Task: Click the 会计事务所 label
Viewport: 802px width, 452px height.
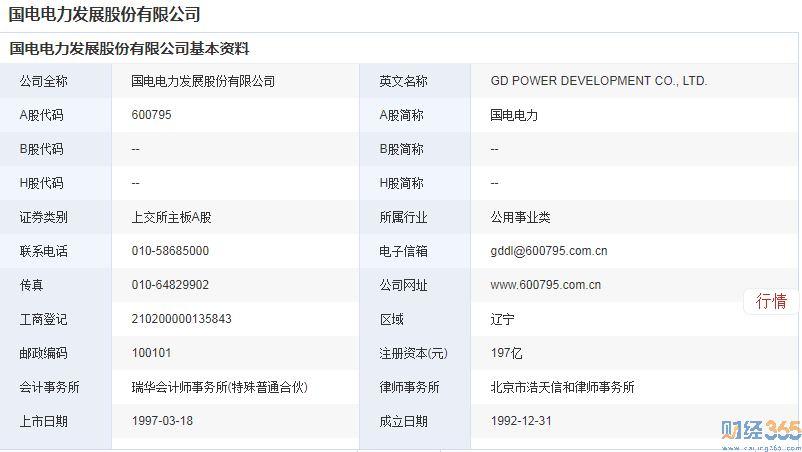Action: (49, 387)
